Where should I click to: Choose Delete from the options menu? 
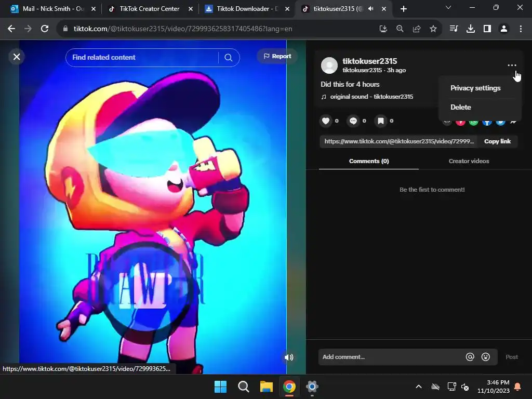point(460,107)
